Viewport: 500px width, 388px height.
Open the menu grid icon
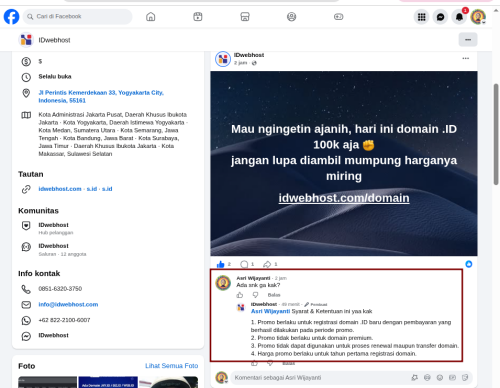(x=422, y=17)
